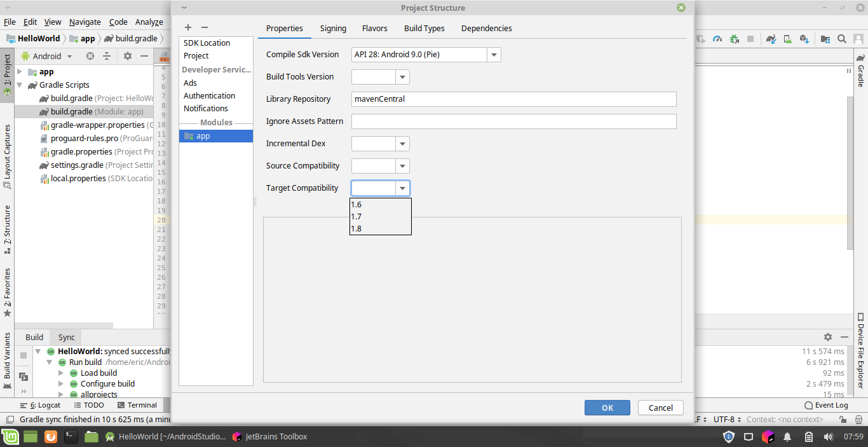
Task: Launch Firefox from the taskbar
Action: pos(51,436)
